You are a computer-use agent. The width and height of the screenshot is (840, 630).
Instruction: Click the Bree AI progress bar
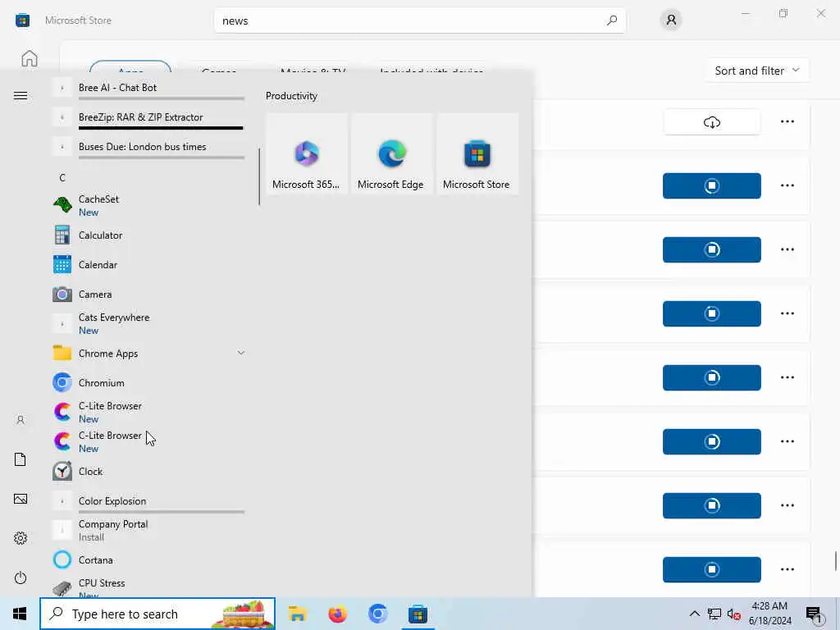pyautogui.click(x=162, y=98)
